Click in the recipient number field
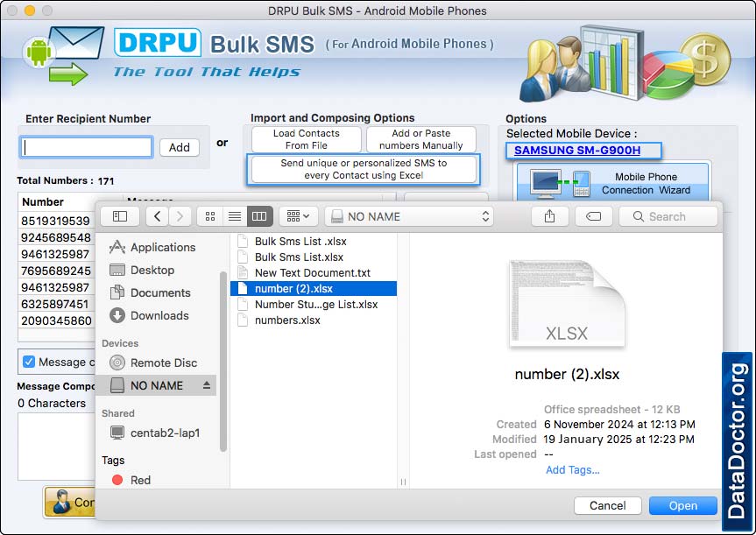This screenshot has height=535, width=756. click(87, 147)
